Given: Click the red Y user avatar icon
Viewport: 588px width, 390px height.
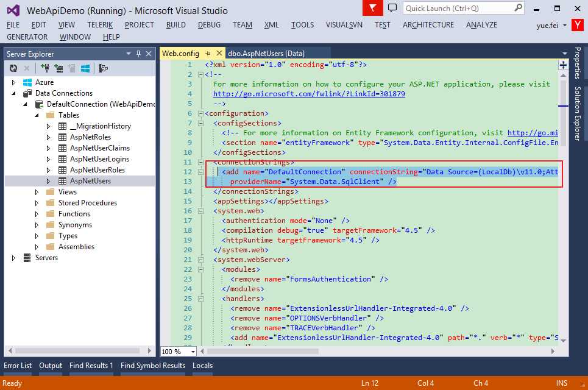Looking at the screenshot, I should click(x=578, y=25).
